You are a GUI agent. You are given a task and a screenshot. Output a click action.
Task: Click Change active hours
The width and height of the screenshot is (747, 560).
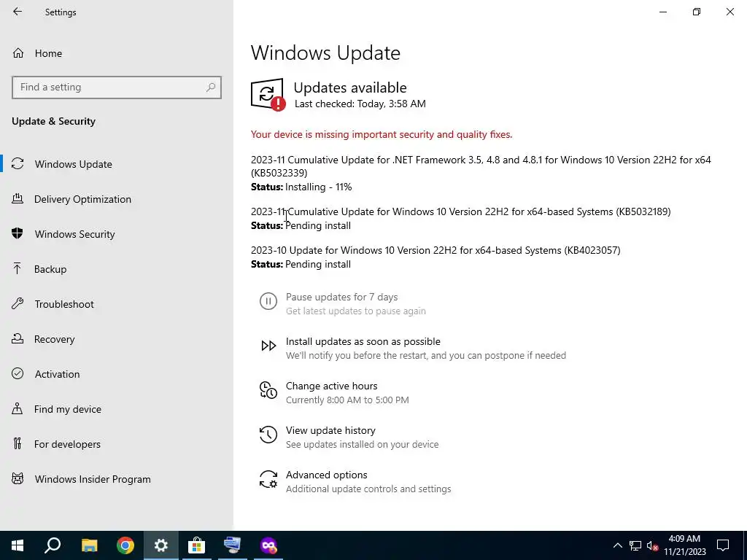332,386
